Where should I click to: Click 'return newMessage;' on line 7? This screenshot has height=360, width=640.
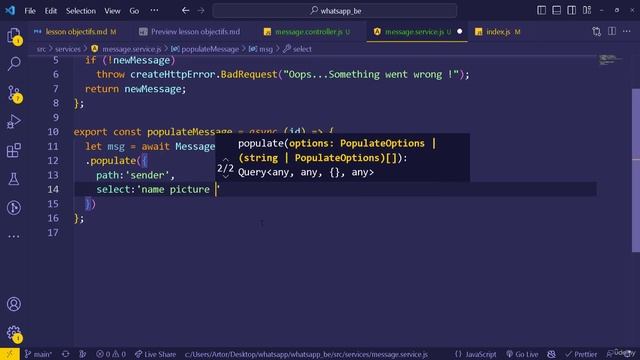[136, 89]
